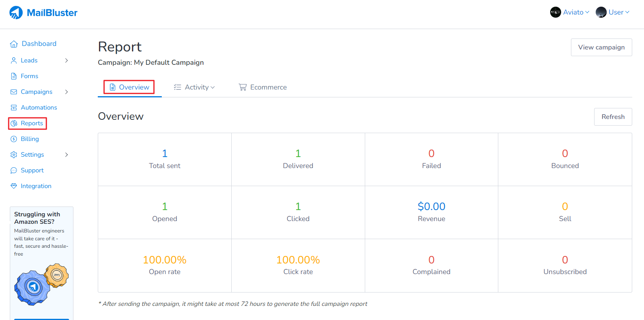This screenshot has height=320, width=644.
Task: Refresh the overview report
Action: 613,117
